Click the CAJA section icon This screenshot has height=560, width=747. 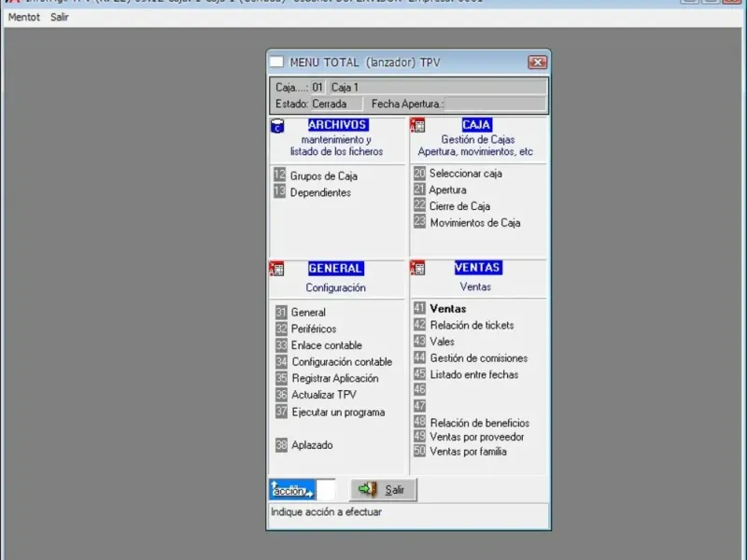(417, 126)
